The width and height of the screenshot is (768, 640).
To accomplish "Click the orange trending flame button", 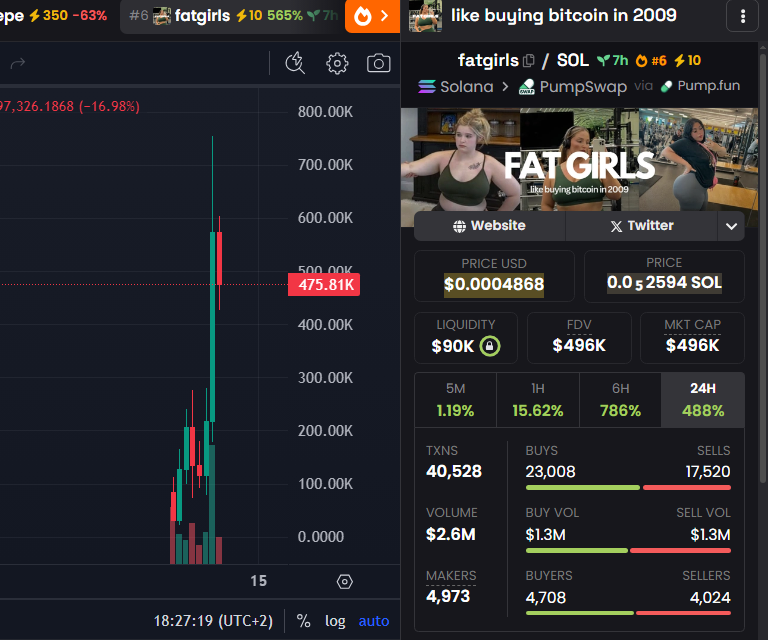I will tap(373, 16).
